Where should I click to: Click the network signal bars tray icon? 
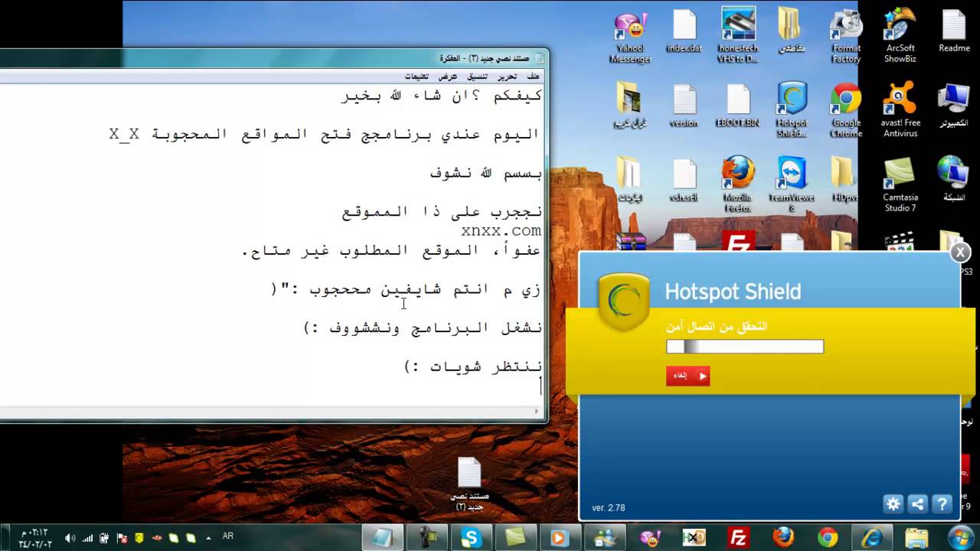coord(87,538)
